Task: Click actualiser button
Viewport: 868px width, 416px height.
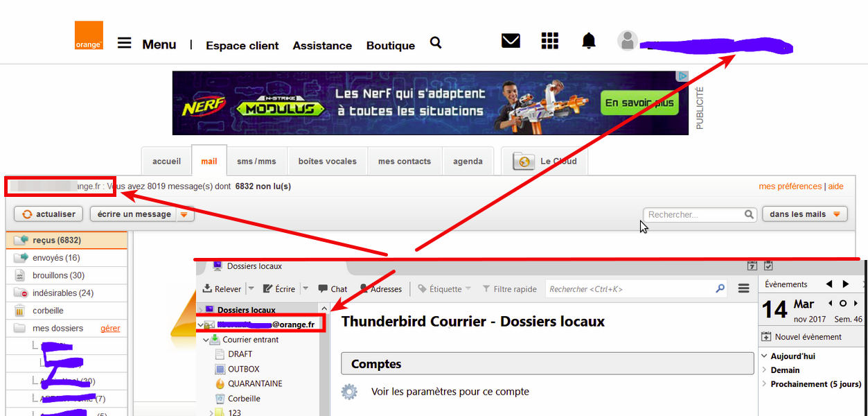Action: [x=48, y=214]
